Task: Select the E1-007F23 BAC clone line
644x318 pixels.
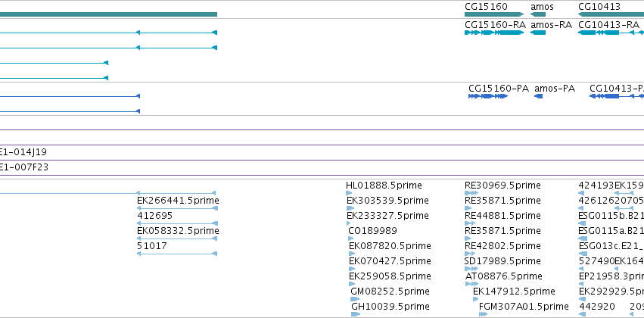Action: tap(322, 176)
